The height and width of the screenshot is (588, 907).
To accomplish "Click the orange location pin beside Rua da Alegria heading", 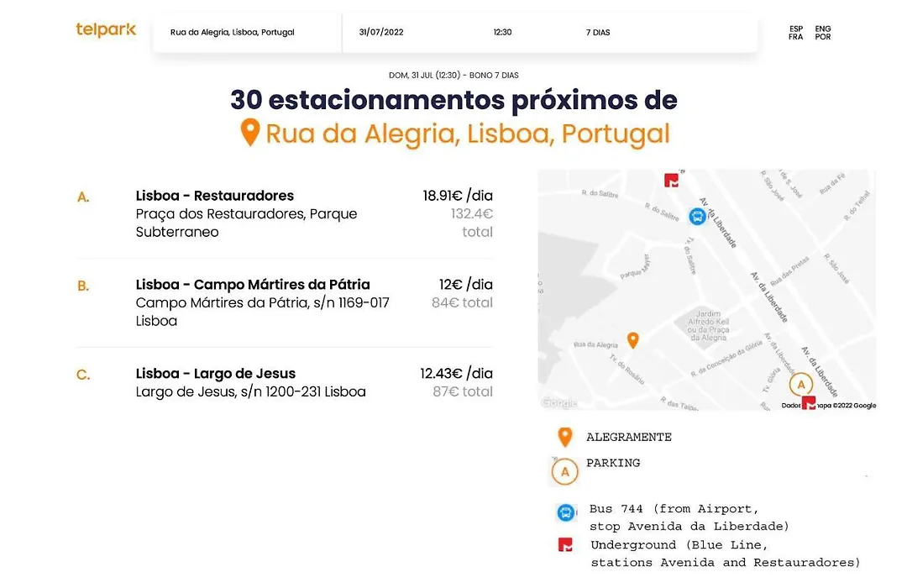I will 250,133.
